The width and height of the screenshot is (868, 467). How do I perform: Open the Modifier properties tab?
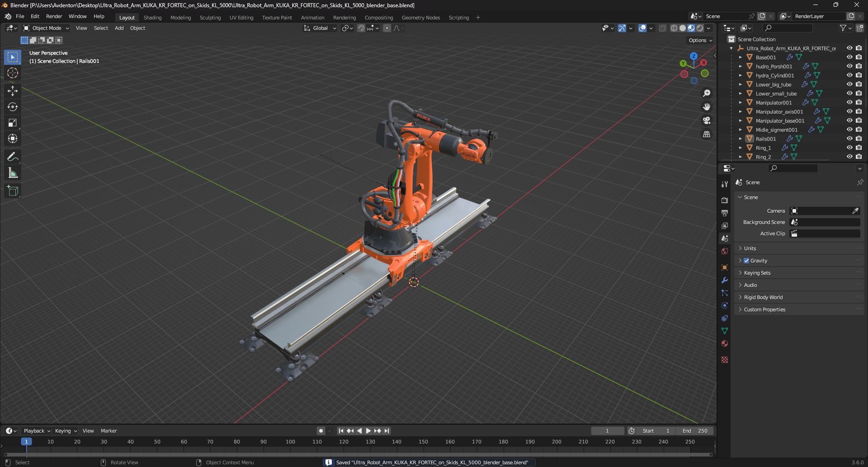(x=725, y=280)
